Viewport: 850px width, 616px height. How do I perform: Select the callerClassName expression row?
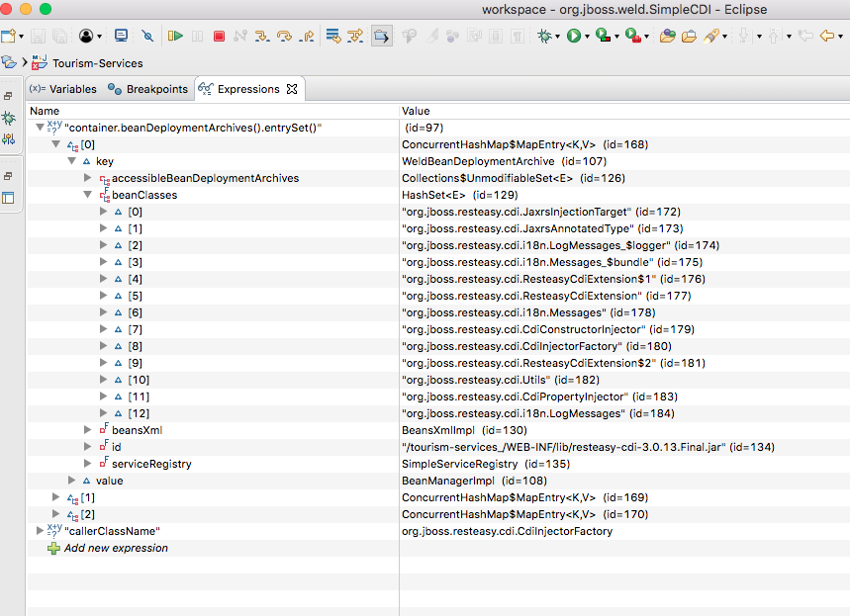(113, 531)
